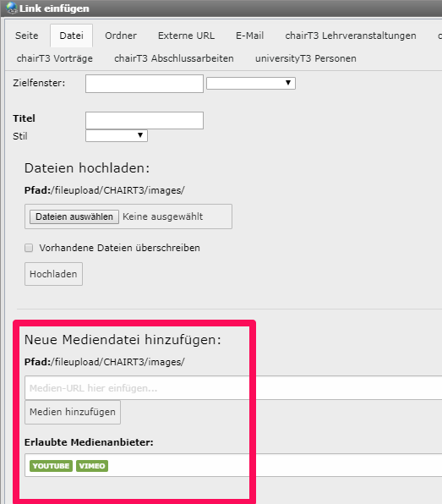Click the Hochladen button
442x504 pixels.
53,274
